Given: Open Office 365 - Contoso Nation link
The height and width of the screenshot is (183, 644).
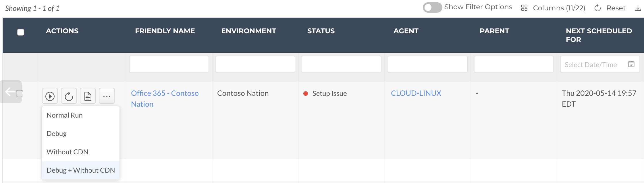Looking at the screenshot, I should [165, 99].
